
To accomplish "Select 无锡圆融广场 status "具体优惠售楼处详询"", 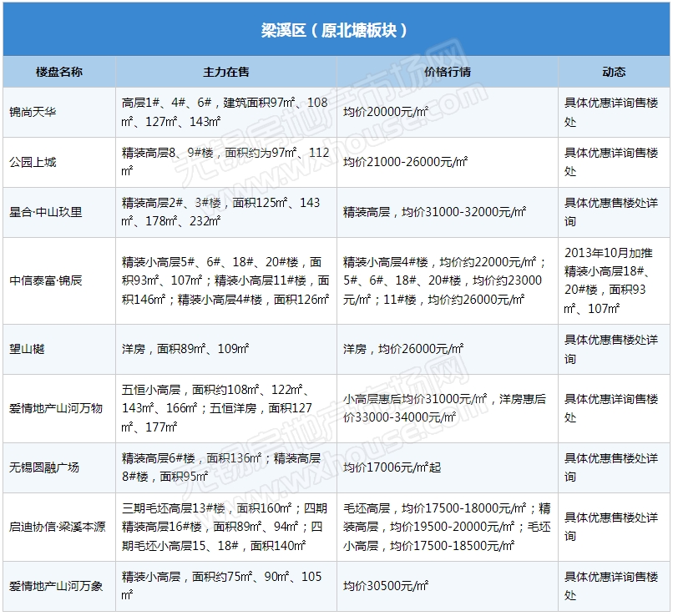I will click(x=611, y=467).
